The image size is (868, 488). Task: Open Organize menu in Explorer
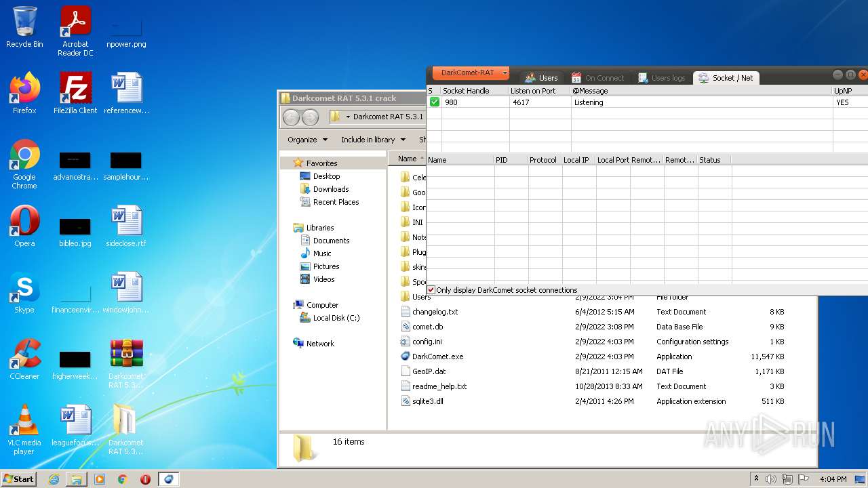click(x=307, y=140)
